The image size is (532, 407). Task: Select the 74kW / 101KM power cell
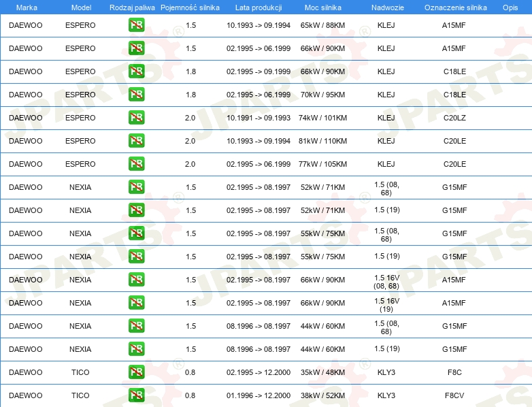[x=322, y=118]
